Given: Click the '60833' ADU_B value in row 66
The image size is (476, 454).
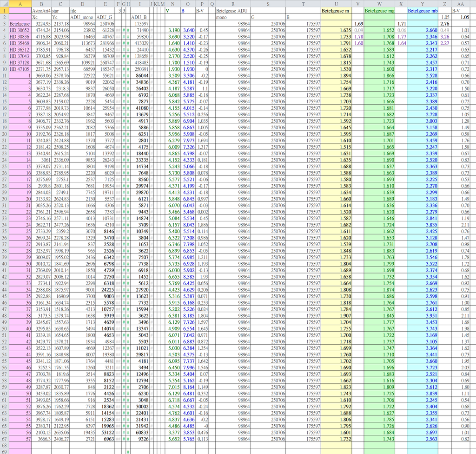Looking at the screenshot, I should [139, 433].
